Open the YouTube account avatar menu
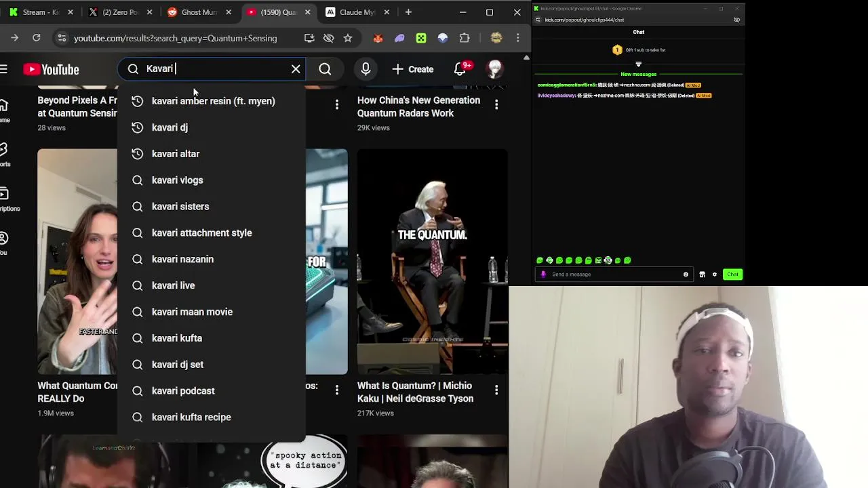This screenshot has height=488, width=868. click(x=495, y=69)
